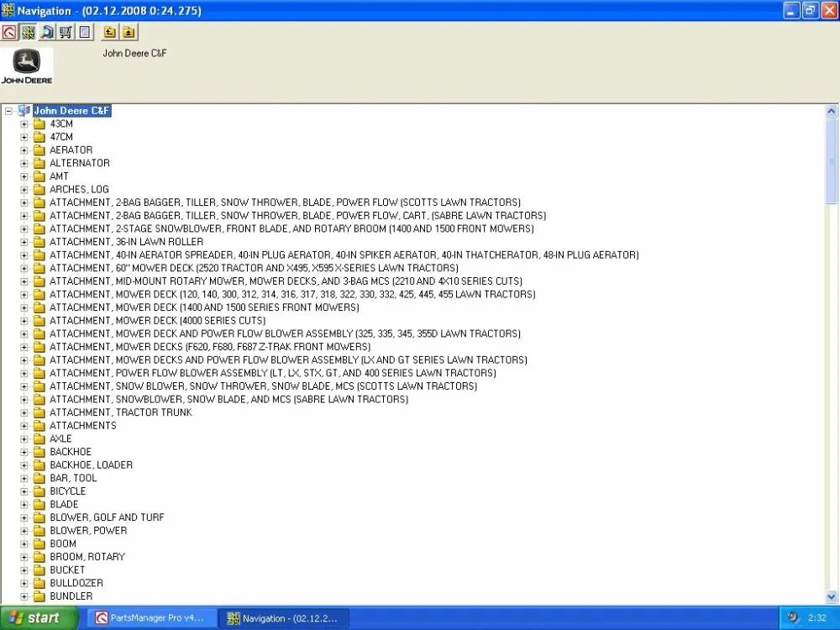
Task: Select MOWER DECKS (F620, F680, F687) item
Action: [x=210, y=347]
